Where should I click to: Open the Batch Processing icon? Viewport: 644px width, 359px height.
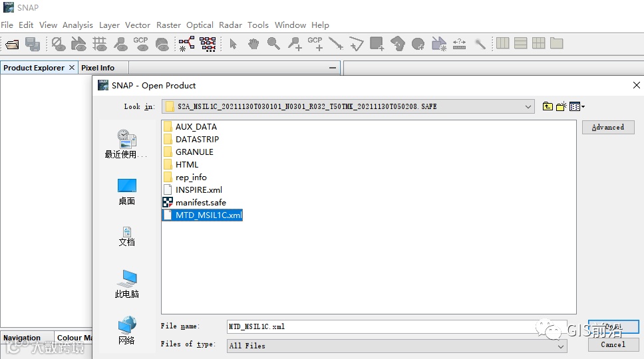click(x=208, y=44)
